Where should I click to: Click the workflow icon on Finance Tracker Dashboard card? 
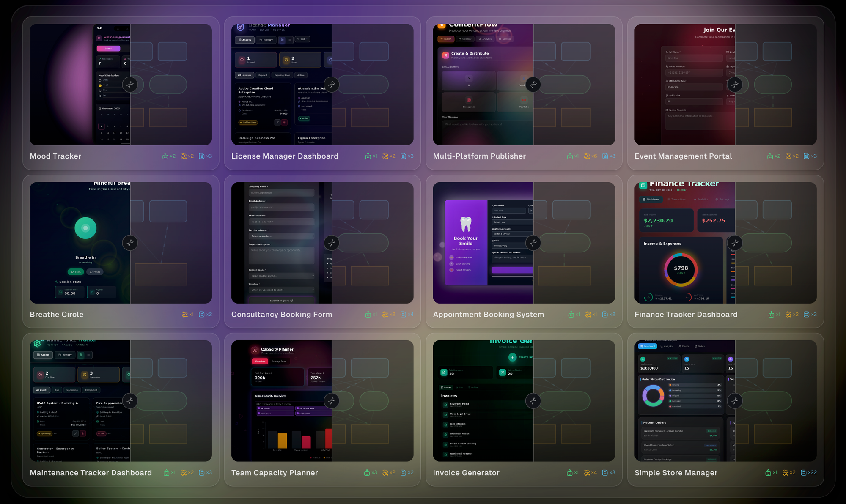coord(788,315)
